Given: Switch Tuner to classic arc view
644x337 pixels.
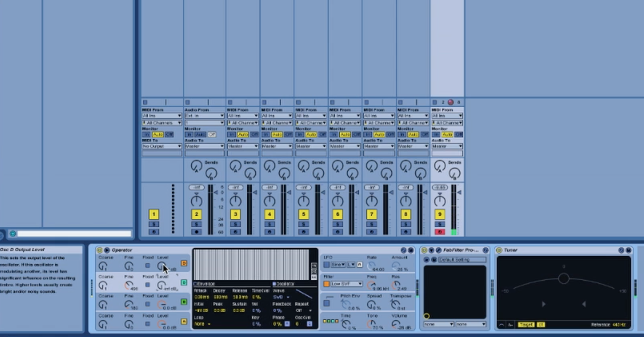Looking at the screenshot, I should (502, 325).
